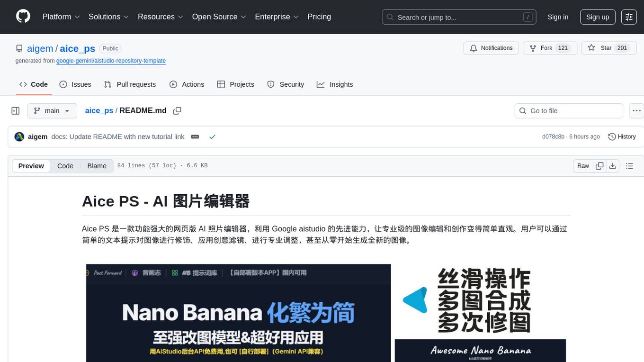Focus the Go to file field
644x362 pixels.
(x=569, y=111)
